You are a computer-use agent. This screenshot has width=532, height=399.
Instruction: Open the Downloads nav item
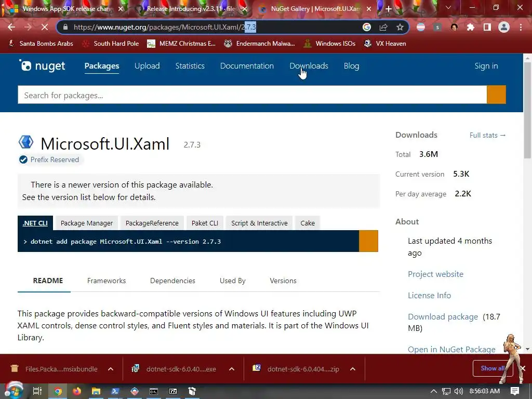point(309,66)
